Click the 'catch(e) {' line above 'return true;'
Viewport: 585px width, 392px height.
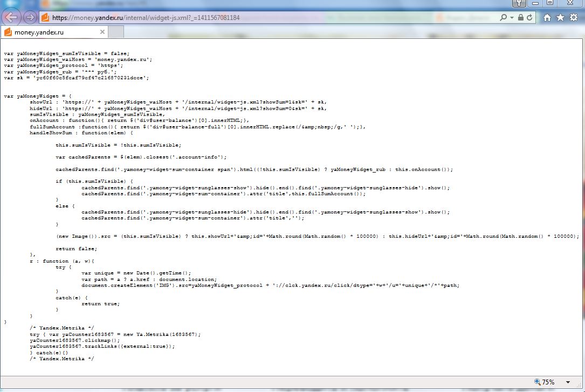(x=72, y=297)
